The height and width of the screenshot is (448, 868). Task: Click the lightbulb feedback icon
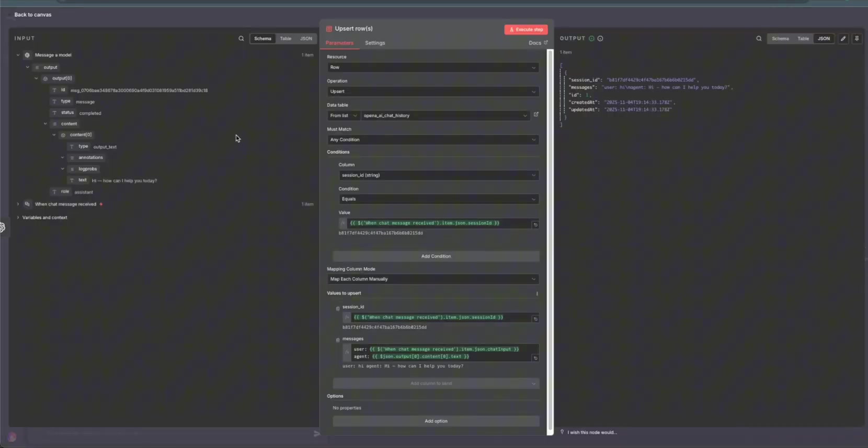562,432
